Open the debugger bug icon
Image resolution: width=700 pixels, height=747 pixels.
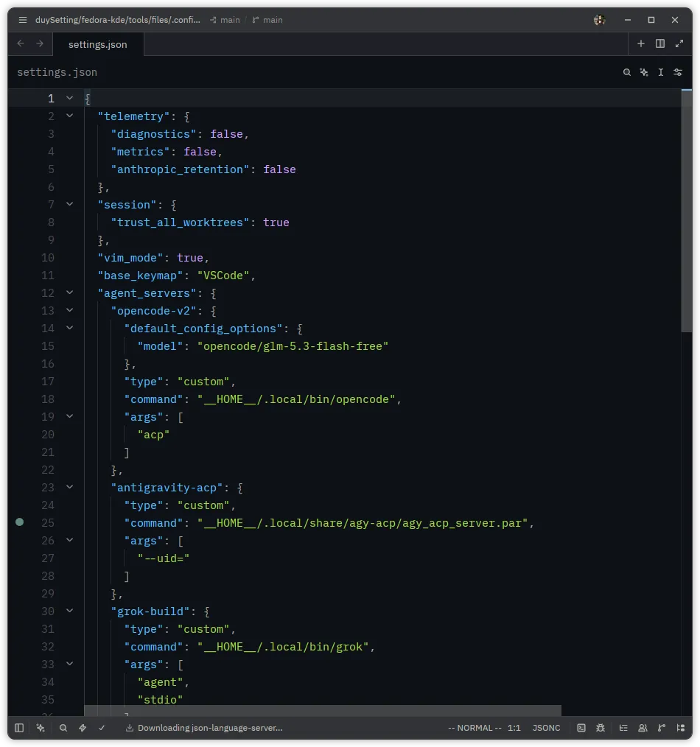pos(601,728)
